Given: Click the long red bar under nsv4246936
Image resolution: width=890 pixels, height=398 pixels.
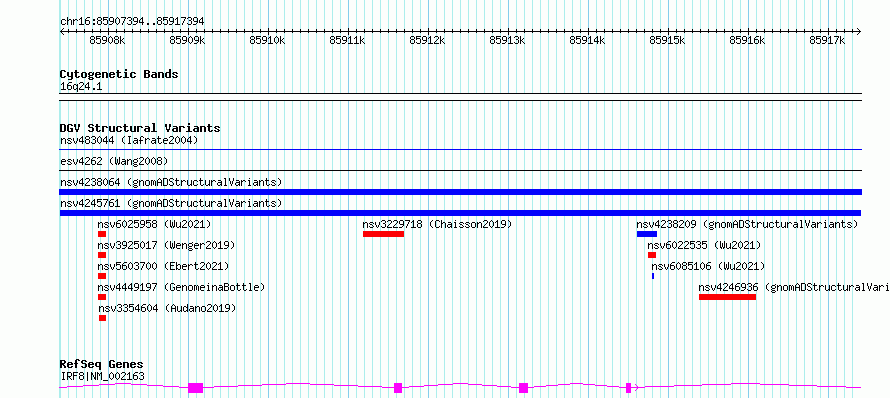Looking at the screenshot, I should 728,297.
